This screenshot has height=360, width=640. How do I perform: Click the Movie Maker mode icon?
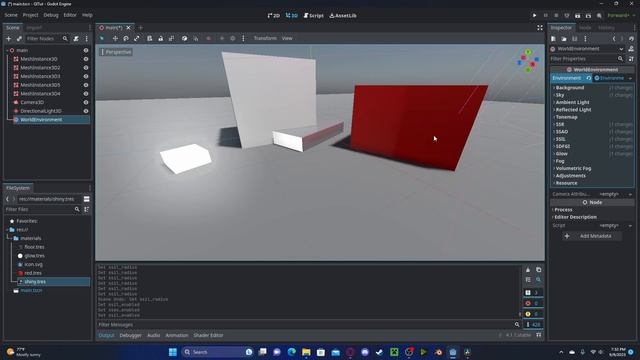point(599,16)
